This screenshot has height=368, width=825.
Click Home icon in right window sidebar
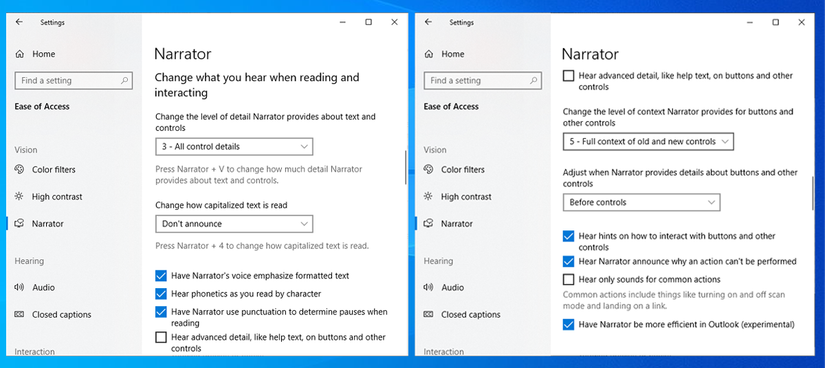(x=429, y=54)
